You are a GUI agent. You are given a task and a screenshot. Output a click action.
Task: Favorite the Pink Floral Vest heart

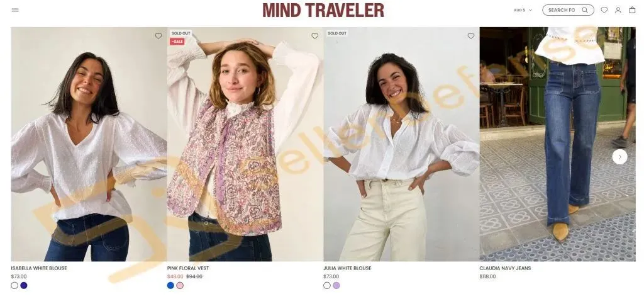[x=314, y=36]
